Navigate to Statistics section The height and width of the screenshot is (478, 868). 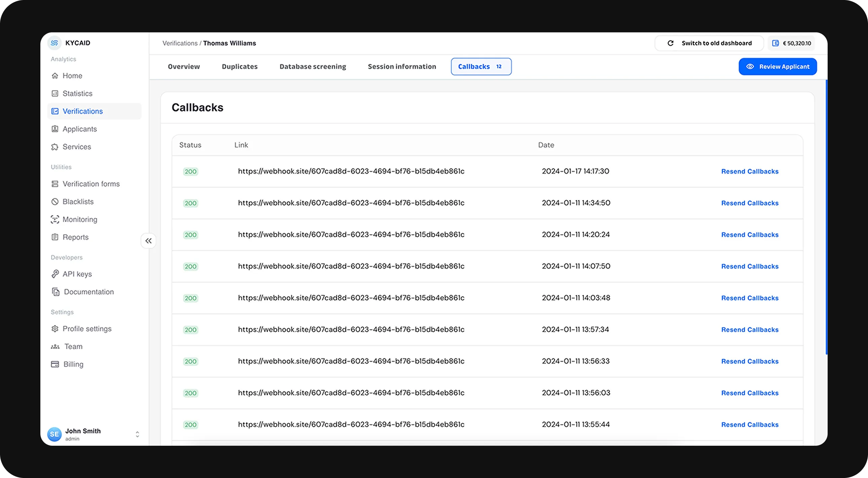coord(77,93)
